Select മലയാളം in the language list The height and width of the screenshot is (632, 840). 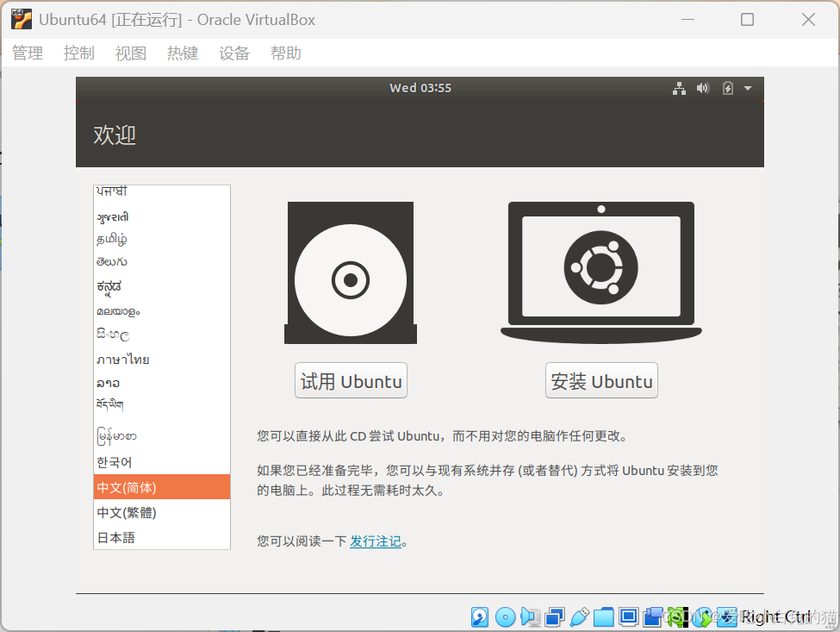tap(162, 311)
